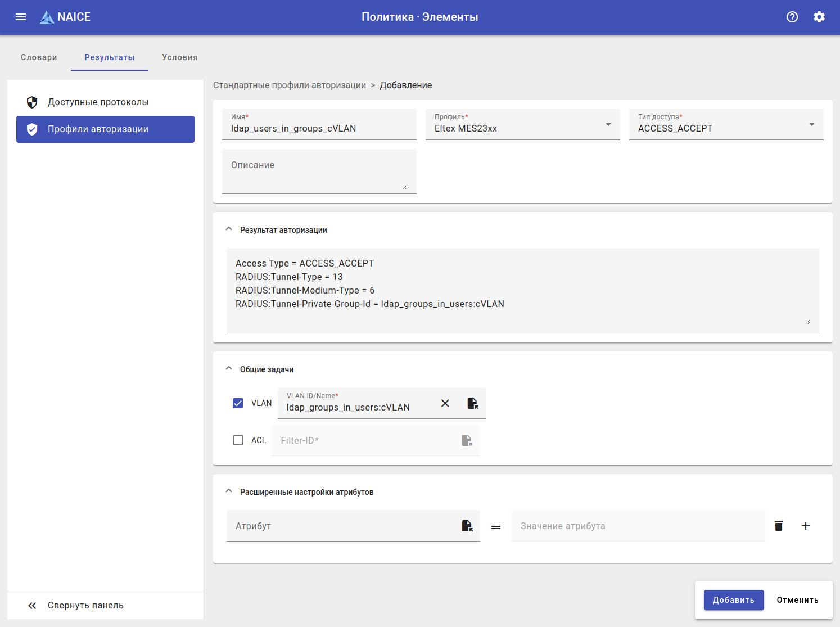Click the NAICE logo
The image size is (840, 627).
(x=65, y=17)
